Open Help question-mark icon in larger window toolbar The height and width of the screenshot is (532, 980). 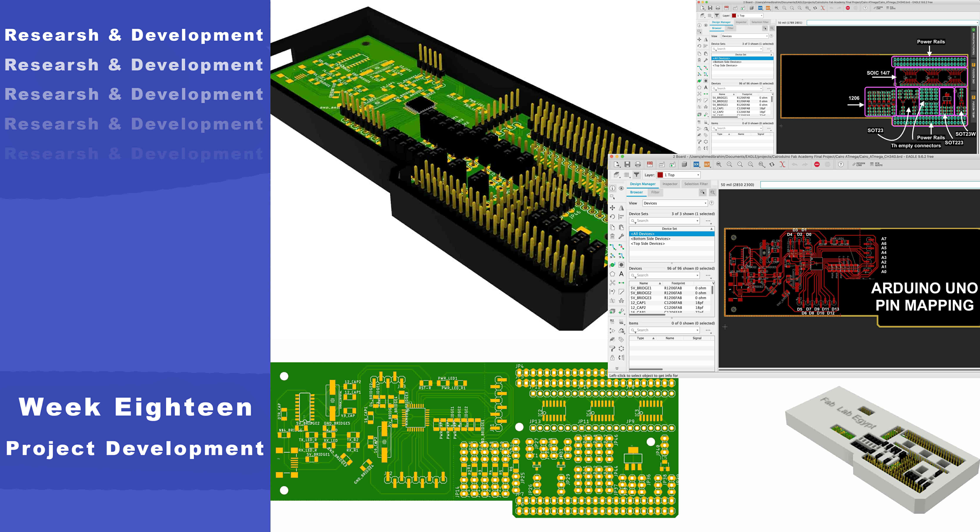(841, 164)
